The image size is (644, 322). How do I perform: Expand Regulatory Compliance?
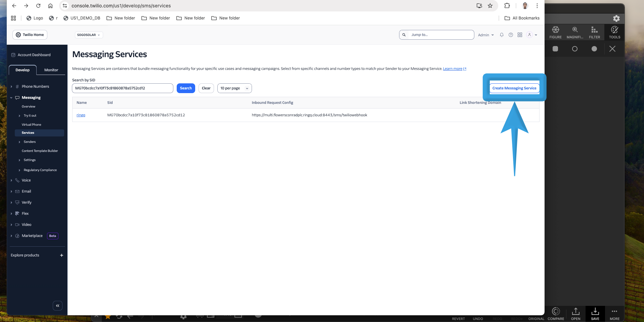coord(19,170)
